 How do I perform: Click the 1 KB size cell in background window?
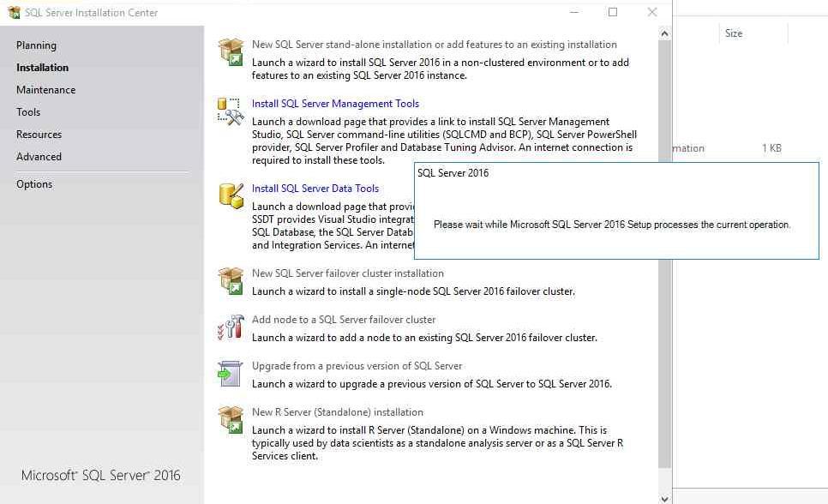coord(771,148)
